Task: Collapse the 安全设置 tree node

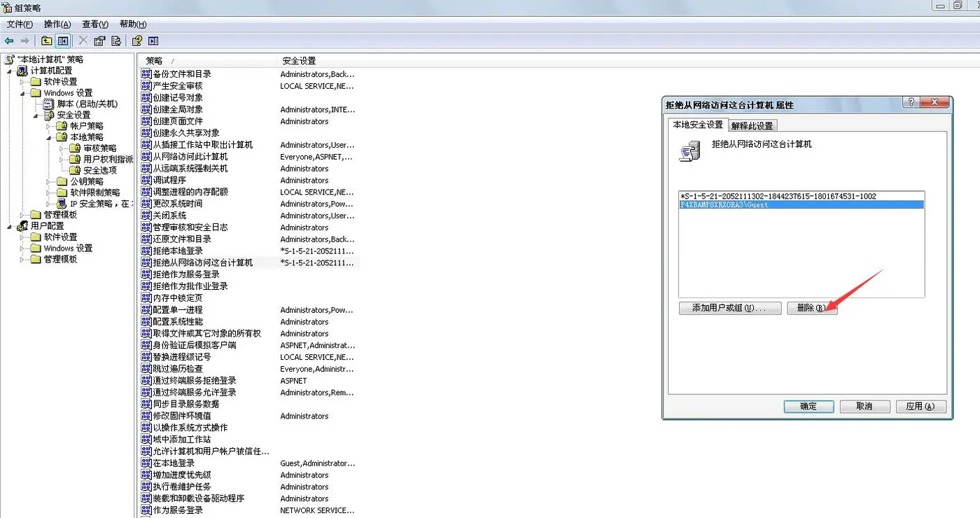Action: [x=37, y=115]
